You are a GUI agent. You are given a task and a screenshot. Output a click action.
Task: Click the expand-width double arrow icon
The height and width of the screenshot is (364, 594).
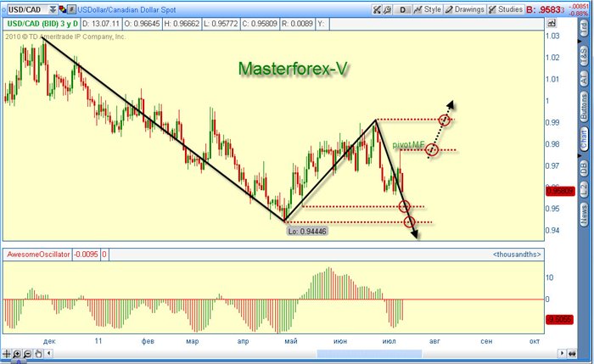point(572,354)
